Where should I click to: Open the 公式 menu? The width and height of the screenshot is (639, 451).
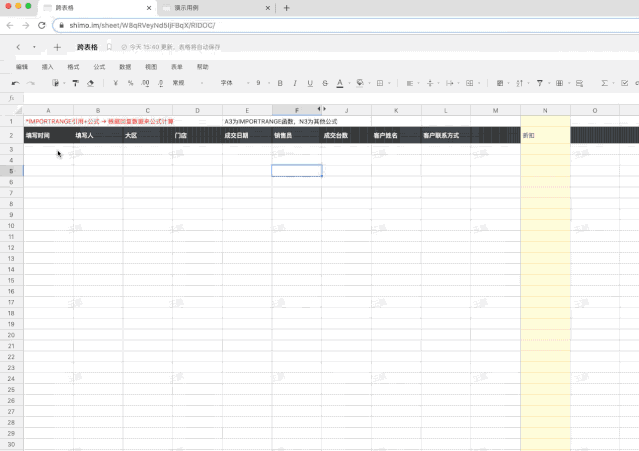click(99, 67)
